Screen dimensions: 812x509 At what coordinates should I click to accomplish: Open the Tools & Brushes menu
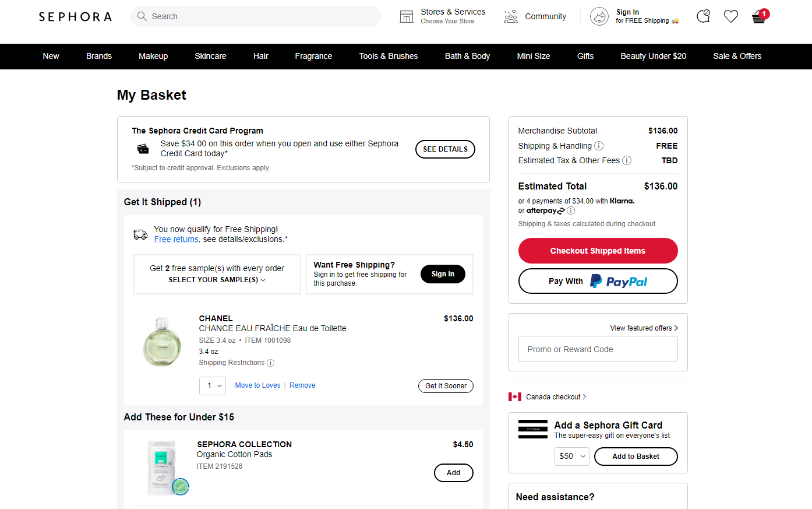point(389,57)
